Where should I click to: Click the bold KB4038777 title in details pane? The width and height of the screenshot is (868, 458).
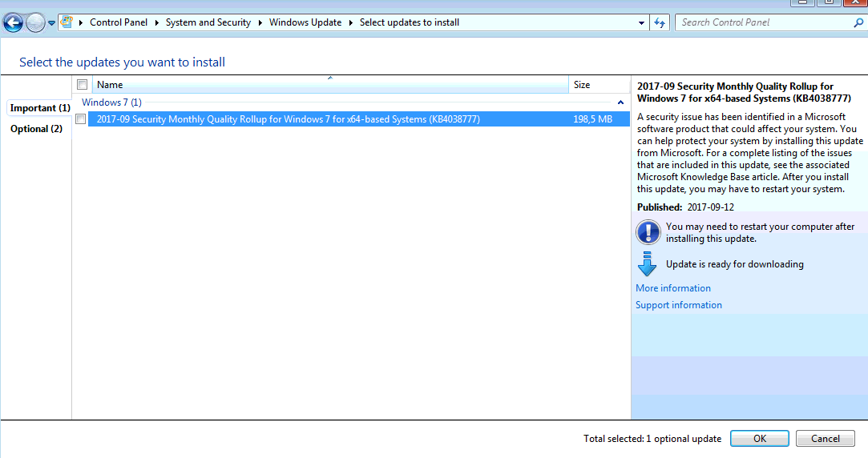point(744,92)
